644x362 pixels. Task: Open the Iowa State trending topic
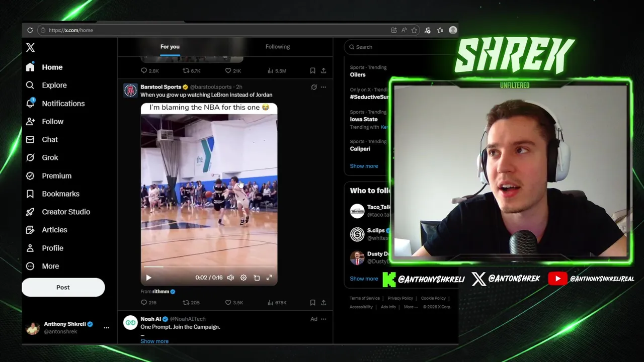pos(364,119)
